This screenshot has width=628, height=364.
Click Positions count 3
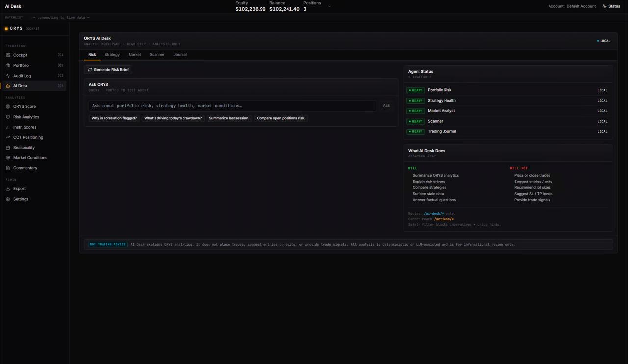coord(305,9)
